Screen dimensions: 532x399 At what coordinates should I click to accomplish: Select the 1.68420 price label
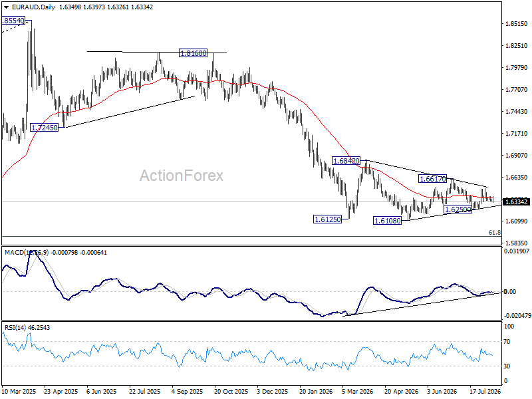coord(346,161)
